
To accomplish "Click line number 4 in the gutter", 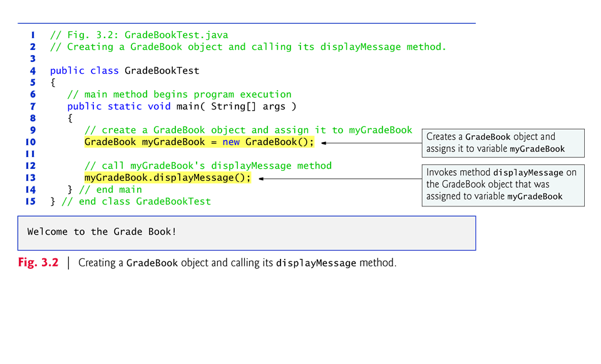I will (x=33, y=71).
